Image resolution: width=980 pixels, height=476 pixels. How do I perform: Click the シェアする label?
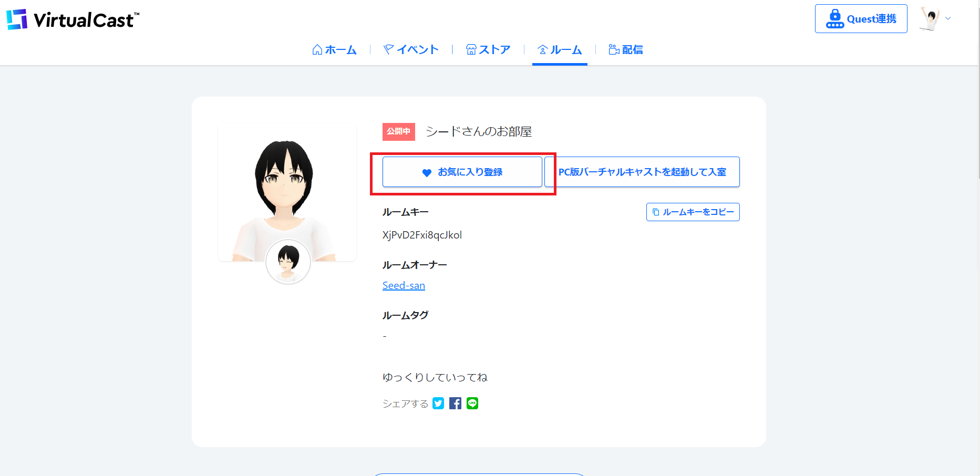click(x=405, y=403)
